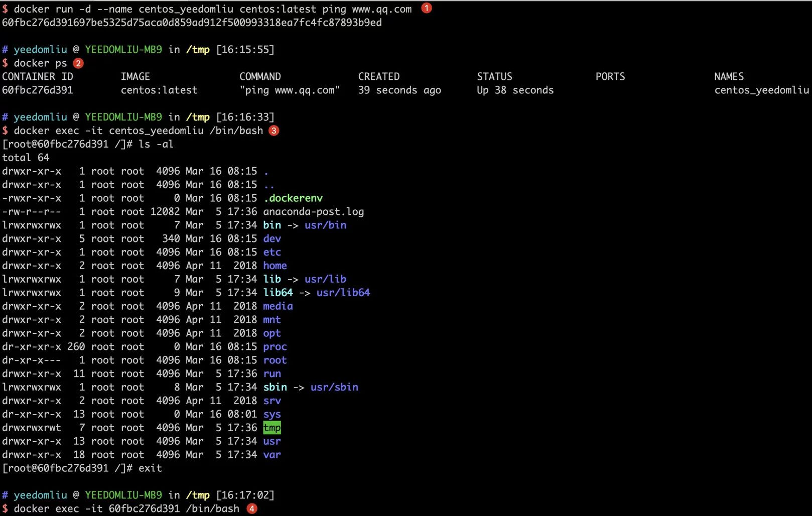812x516 pixels.
Task: Click the CONTAINER ID column header
Action: coord(38,76)
